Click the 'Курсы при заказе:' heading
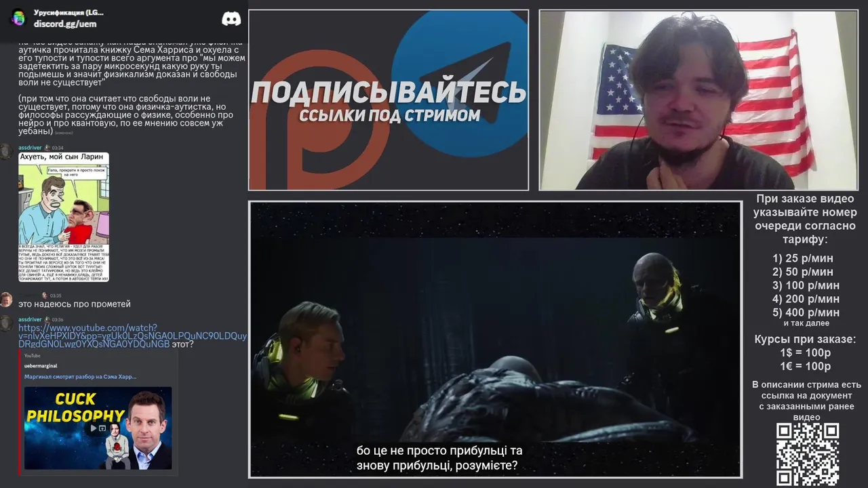 coord(805,339)
